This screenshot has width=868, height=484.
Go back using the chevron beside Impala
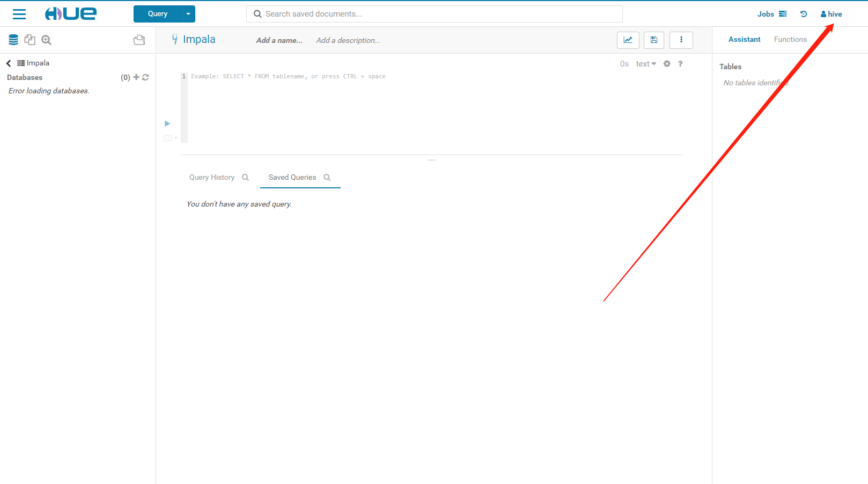tap(9, 63)
